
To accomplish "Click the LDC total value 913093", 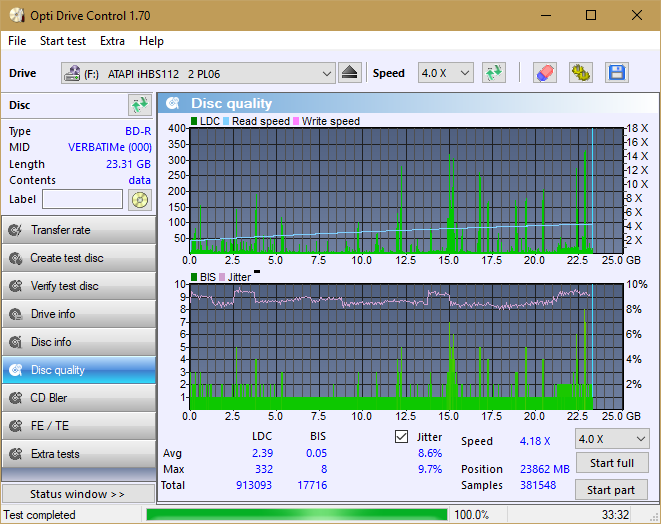I will 254,485.
